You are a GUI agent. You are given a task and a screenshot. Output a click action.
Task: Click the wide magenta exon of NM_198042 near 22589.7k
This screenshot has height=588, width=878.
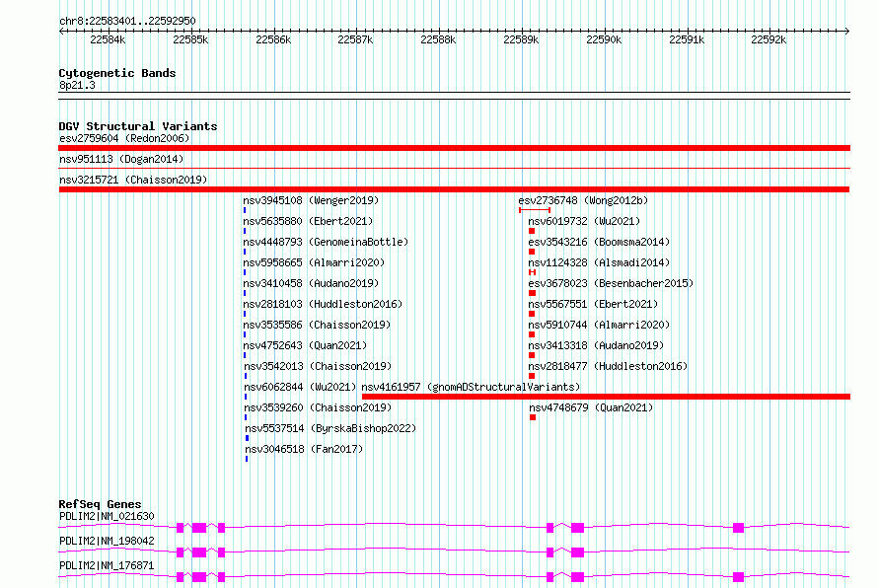577,552
